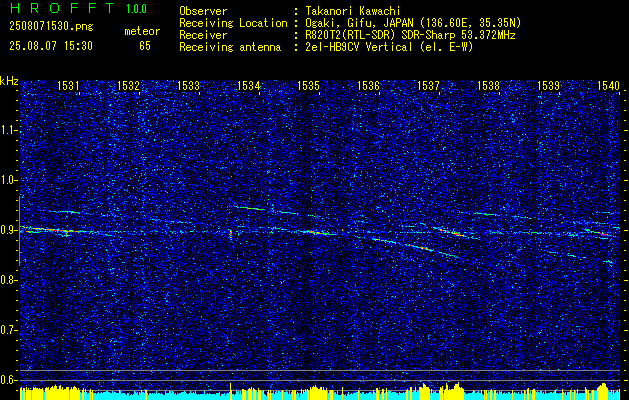
Task: Click the filename 2508071530.png
Action: (51, 27)
